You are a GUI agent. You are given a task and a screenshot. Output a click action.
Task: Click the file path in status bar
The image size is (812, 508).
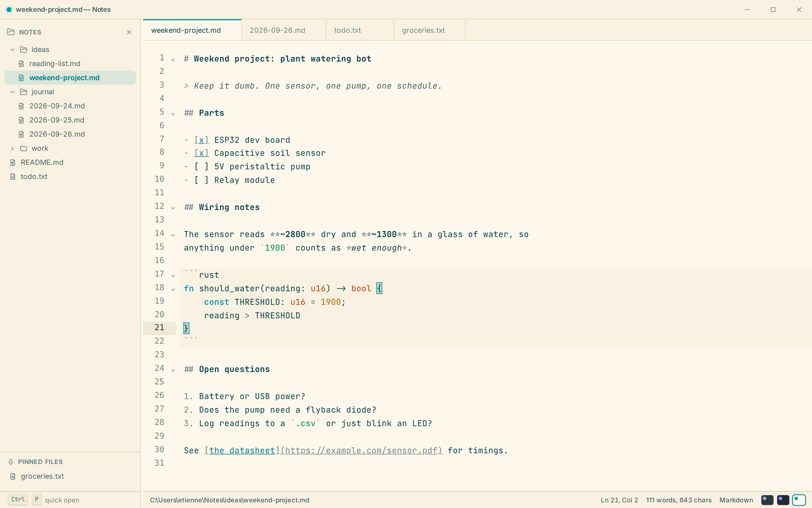point(230,500)
